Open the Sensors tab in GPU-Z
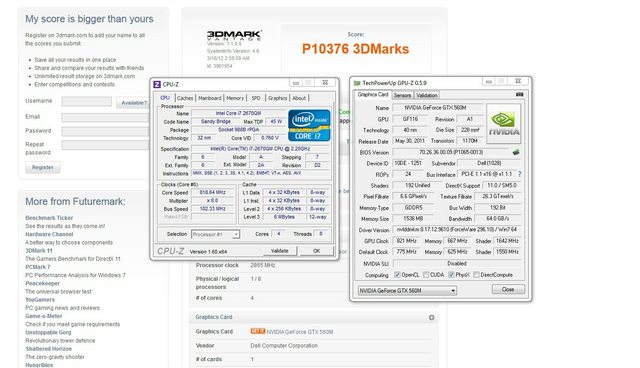Image resolution: width=640 pixels, height=368 pixels. 402,95
